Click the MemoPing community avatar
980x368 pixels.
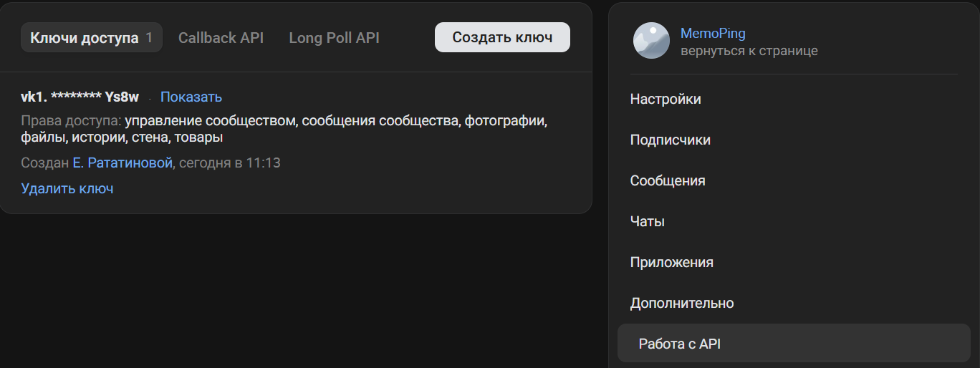[x=651, y=41]
